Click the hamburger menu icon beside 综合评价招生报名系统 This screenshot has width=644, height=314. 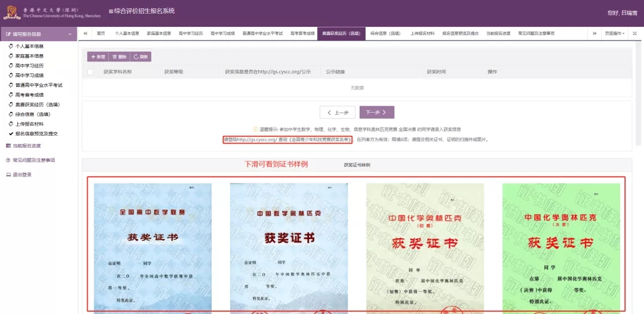[112, 11]
